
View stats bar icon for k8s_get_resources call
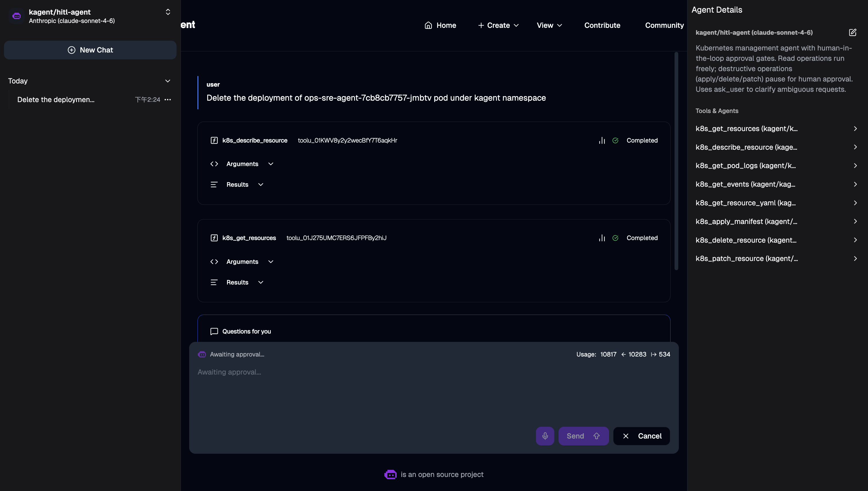pos(602,238)
